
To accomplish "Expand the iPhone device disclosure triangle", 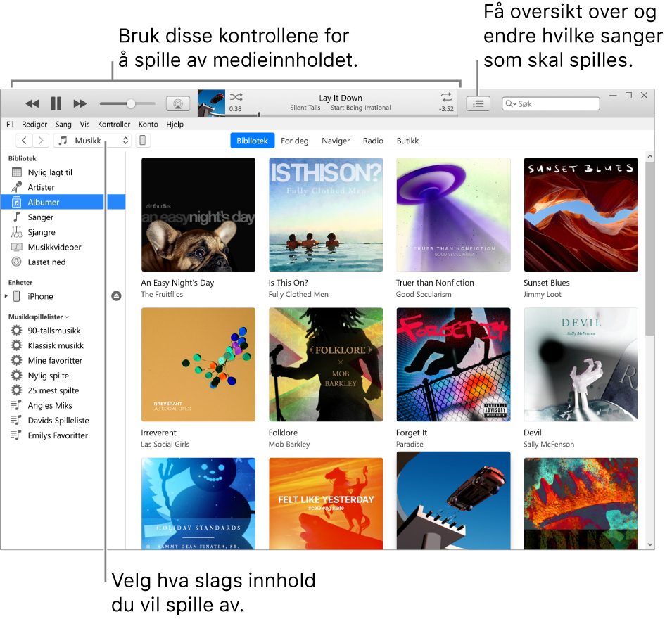I will 6,296.
